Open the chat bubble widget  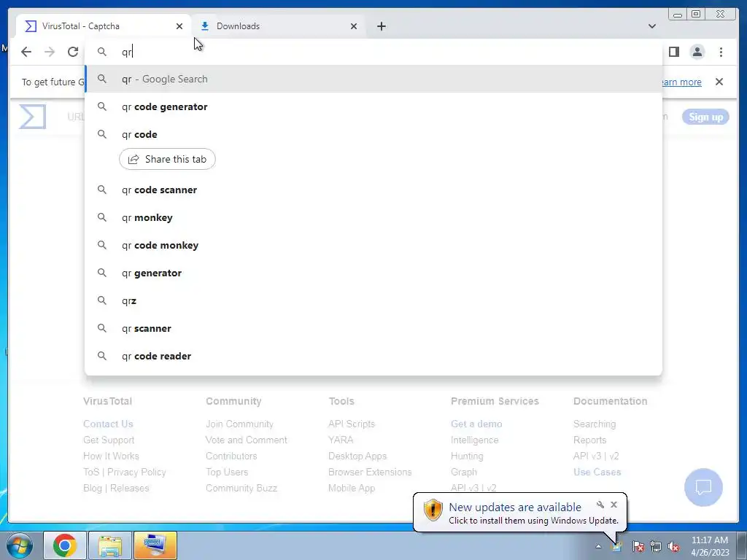[x=703, y=487]
